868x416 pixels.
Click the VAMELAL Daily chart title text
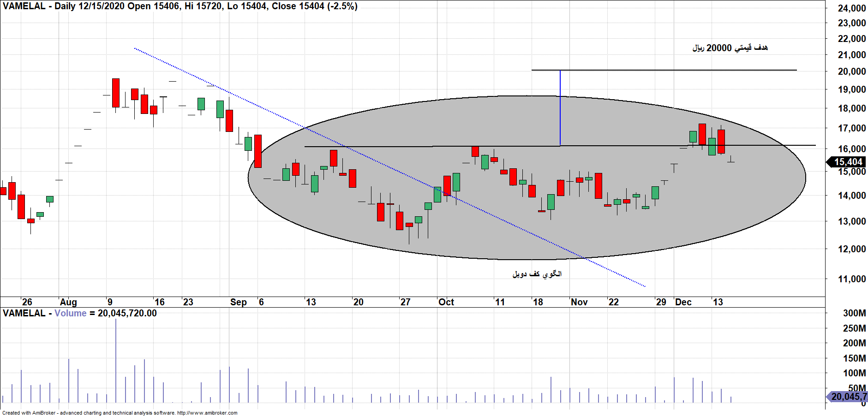pyautogui.click(x=180, y=6)
